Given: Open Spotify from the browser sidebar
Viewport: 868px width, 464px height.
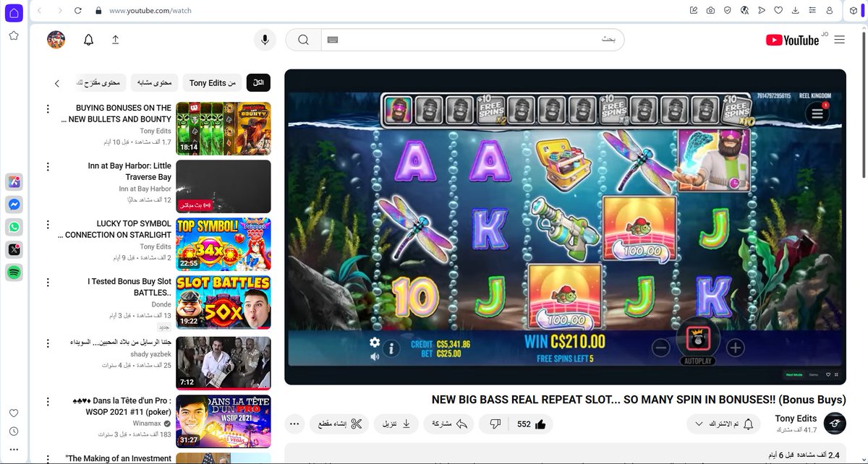Looking at the screenshot, I should click(x=14, y=272).
